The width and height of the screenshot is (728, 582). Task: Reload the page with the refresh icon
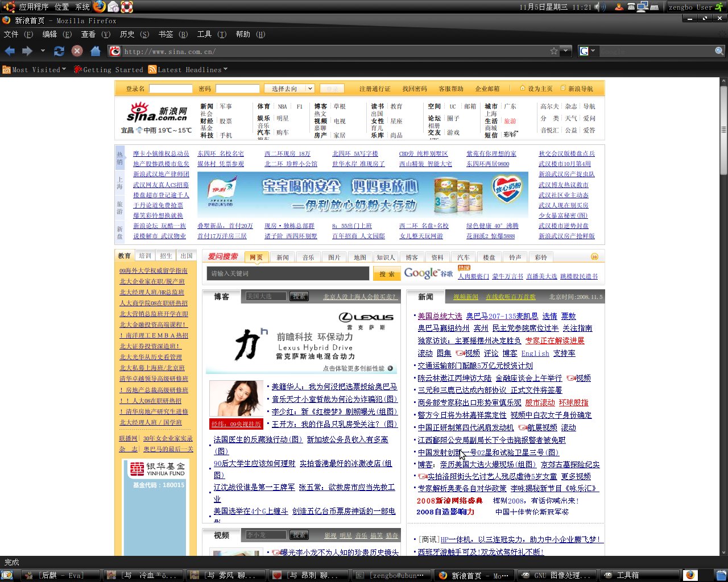[x=59, y=51]
